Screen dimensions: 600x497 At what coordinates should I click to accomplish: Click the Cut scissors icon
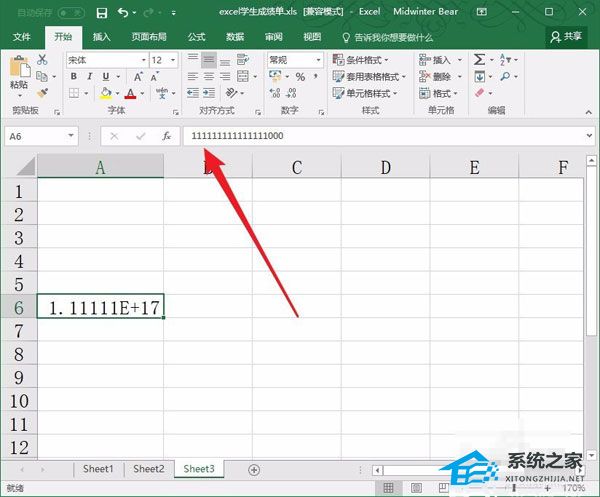[42, 59]
